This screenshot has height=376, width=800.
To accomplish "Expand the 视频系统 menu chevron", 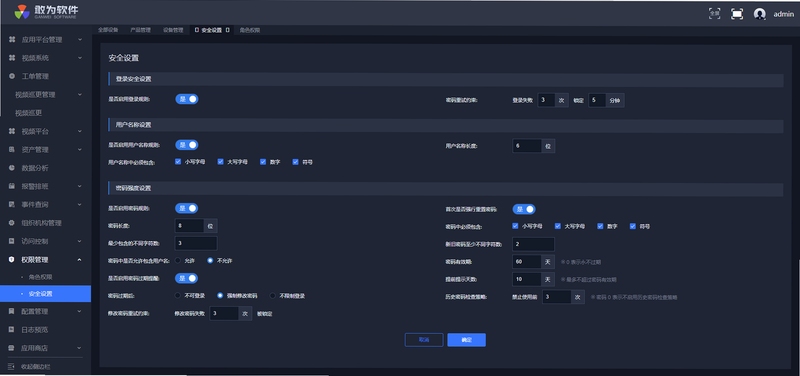I will [x=80, y=58].
